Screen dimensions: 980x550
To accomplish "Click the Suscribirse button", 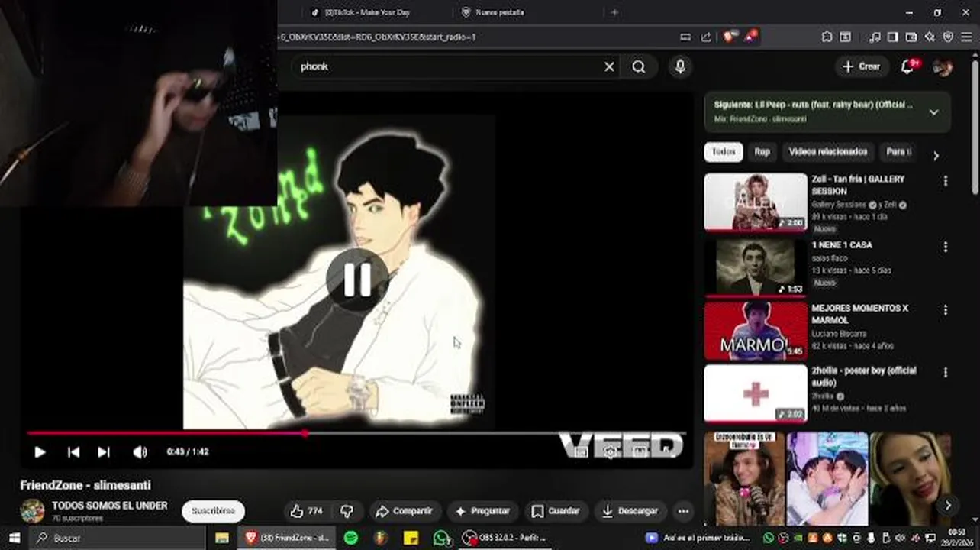I will [213, 511].
